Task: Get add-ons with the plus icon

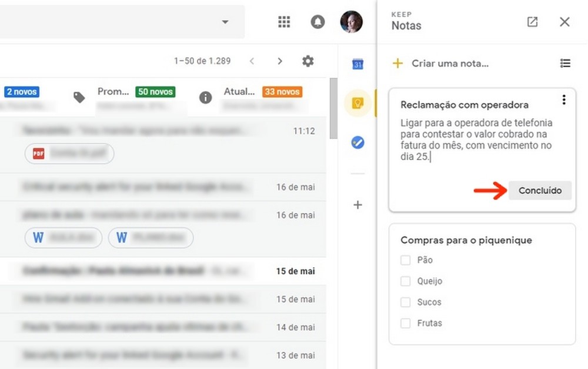Action: click(358, 205)
